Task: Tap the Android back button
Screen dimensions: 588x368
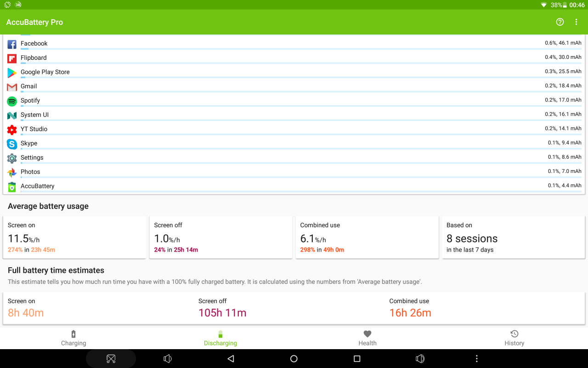Action: click(231, 359)
